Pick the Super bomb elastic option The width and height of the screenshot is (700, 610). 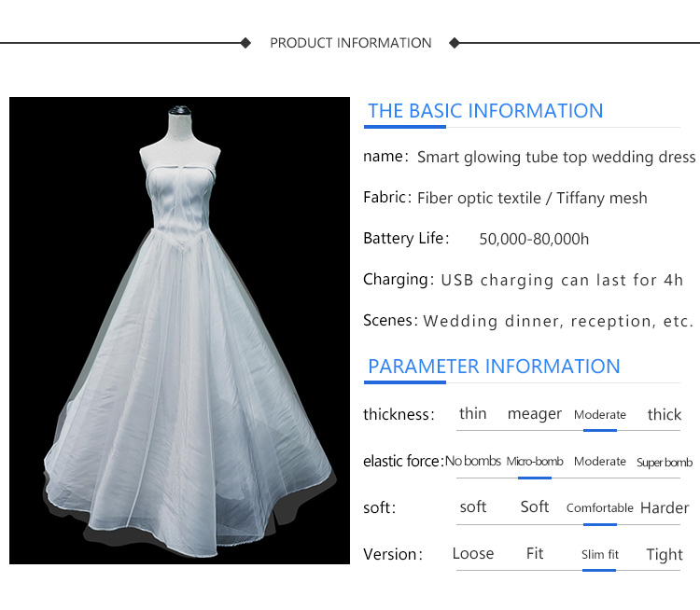(x=664, y=463)
